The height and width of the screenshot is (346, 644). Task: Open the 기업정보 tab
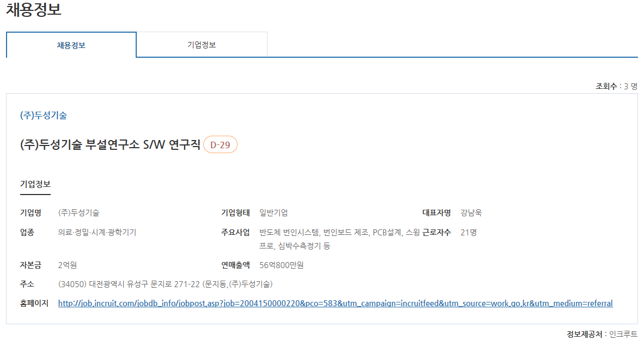pos(202,44)
